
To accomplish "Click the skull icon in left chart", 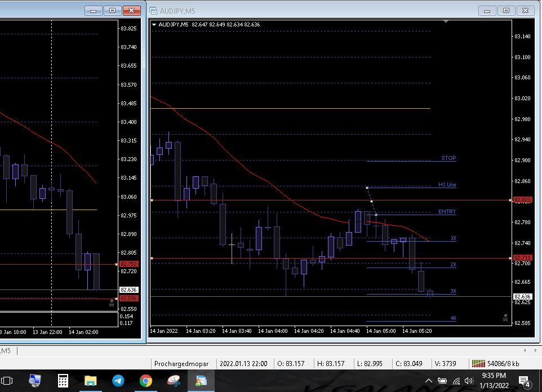I will click(111, 304).
